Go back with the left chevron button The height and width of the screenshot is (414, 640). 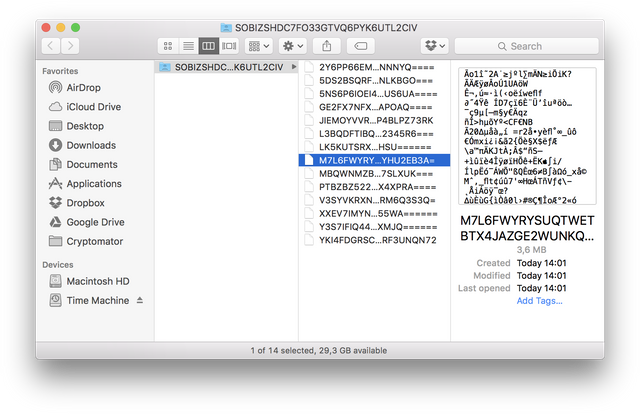(51, 46)
